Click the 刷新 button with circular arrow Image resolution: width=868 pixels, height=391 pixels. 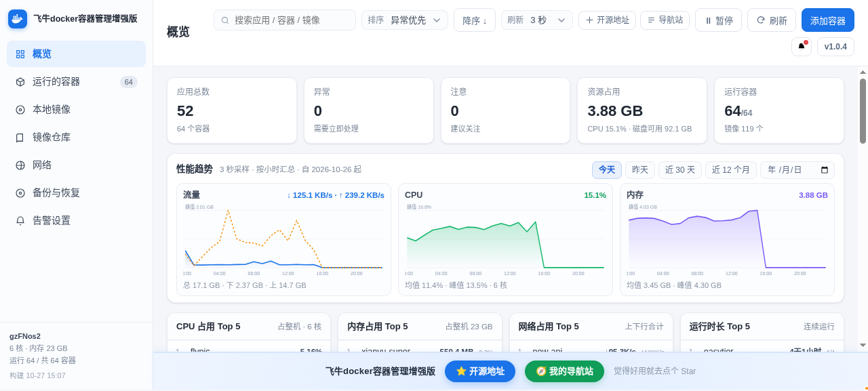(772, 20)
